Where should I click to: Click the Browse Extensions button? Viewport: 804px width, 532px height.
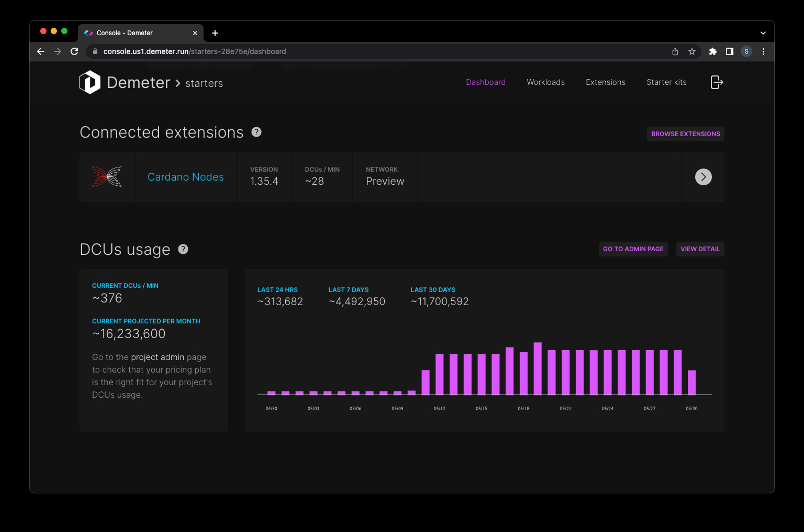[685, 134]
